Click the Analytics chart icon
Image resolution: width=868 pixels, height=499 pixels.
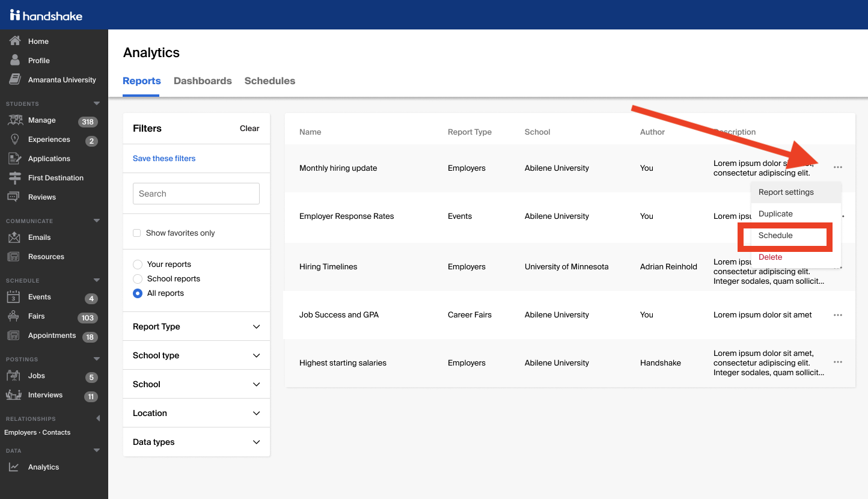[x=14, y=467]
